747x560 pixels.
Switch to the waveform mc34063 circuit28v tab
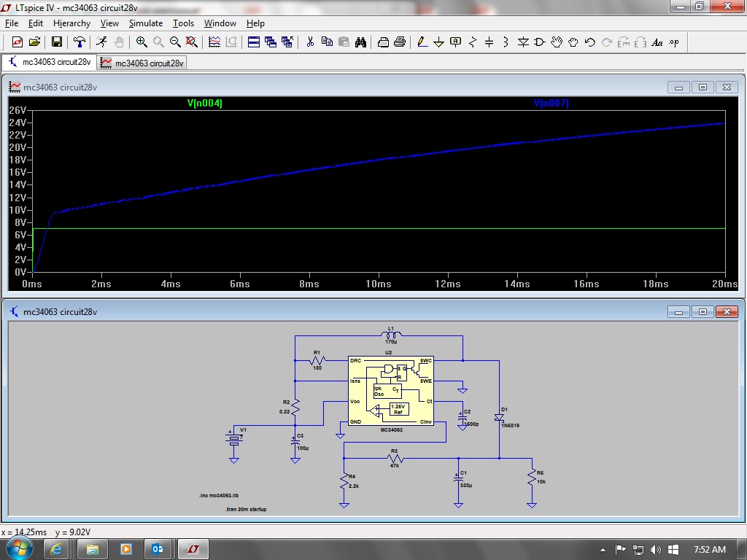point(143,63)
